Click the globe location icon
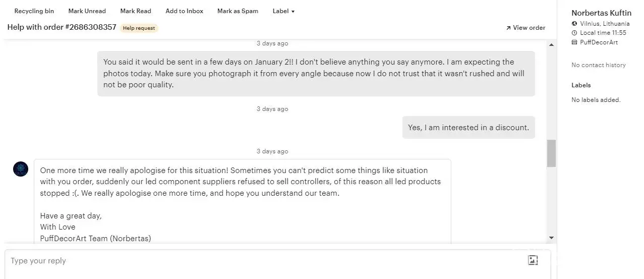 574,24
